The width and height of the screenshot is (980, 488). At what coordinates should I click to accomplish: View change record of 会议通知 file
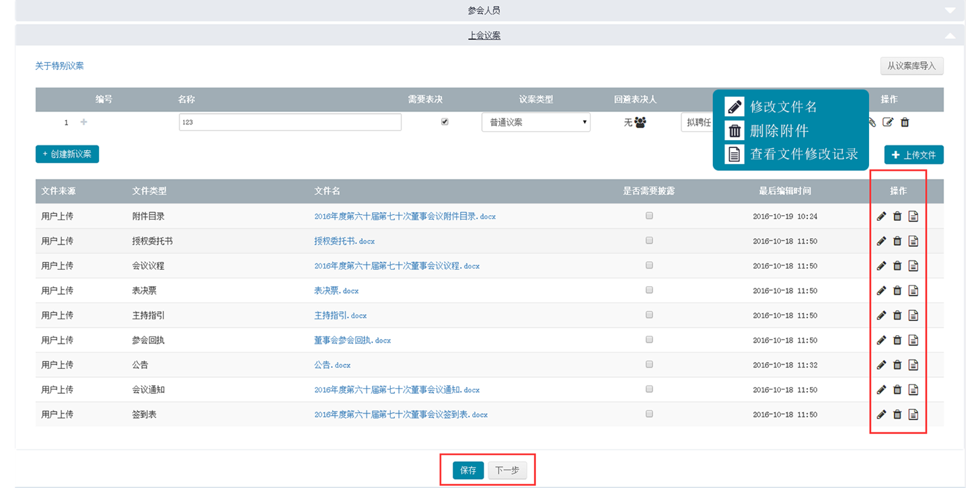[x=913, y=390]
